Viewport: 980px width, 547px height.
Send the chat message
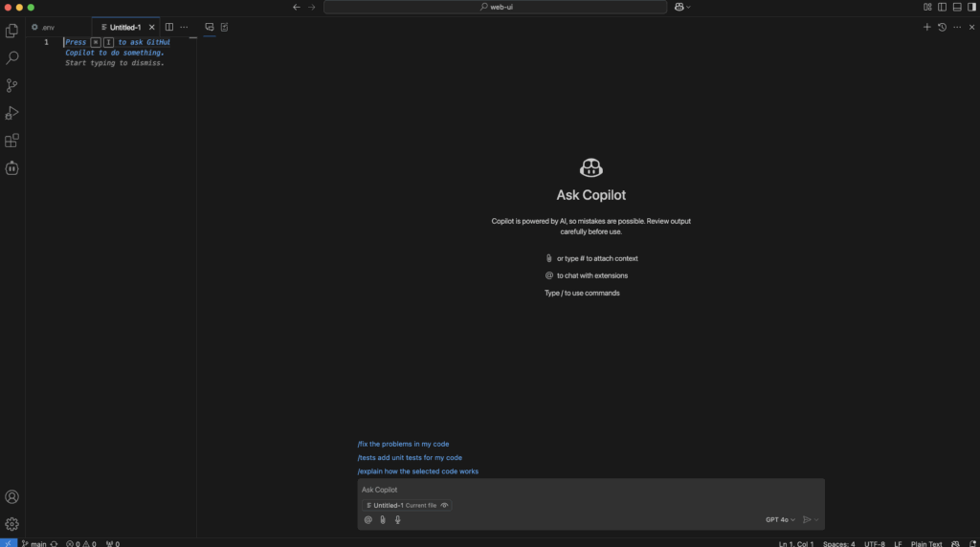tap(807, 519)
